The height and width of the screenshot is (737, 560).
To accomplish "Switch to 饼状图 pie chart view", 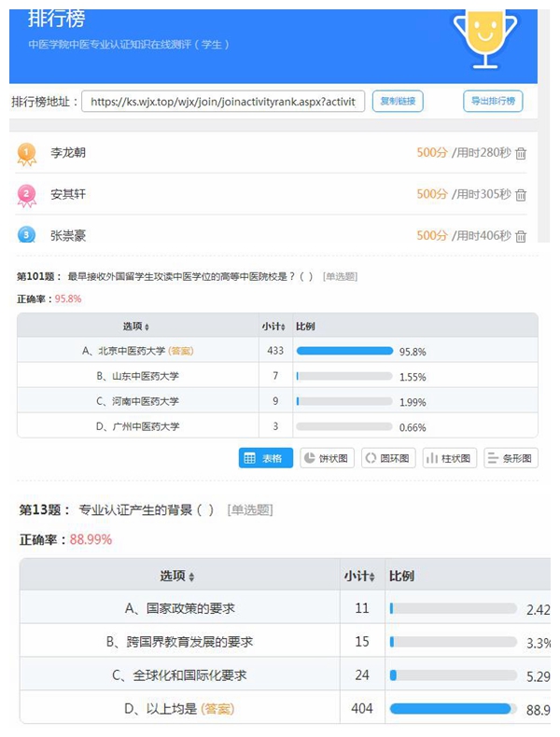I will [327, 458].
